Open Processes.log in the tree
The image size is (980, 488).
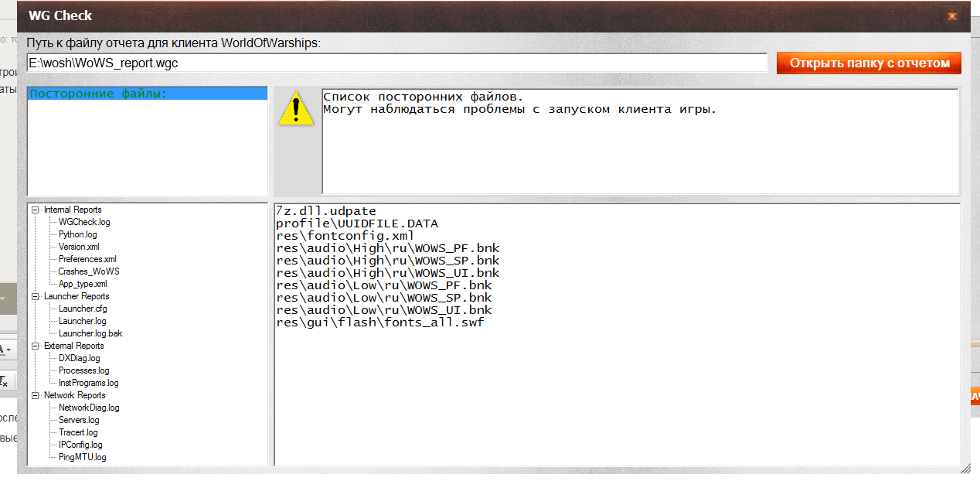pos(84,370)
